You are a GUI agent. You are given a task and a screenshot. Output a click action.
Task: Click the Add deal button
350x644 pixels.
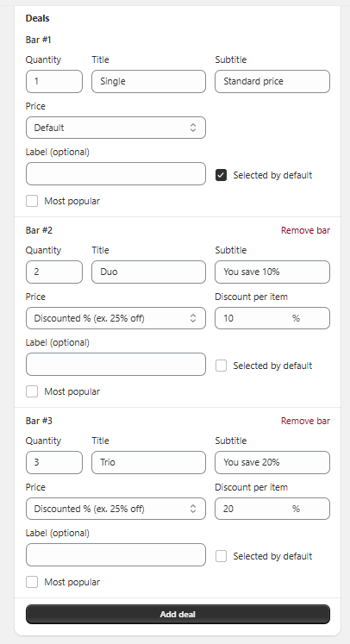pos(178,615)
